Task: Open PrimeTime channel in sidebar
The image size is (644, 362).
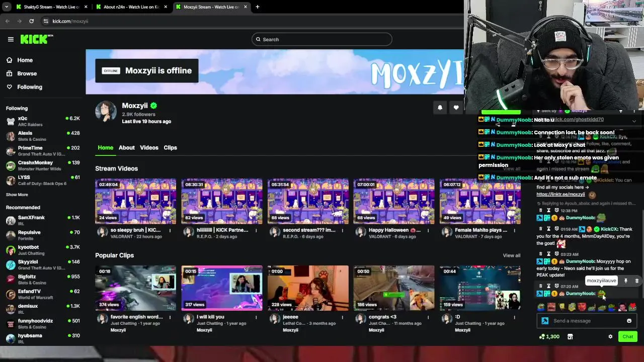Action: tap(43, 151)
